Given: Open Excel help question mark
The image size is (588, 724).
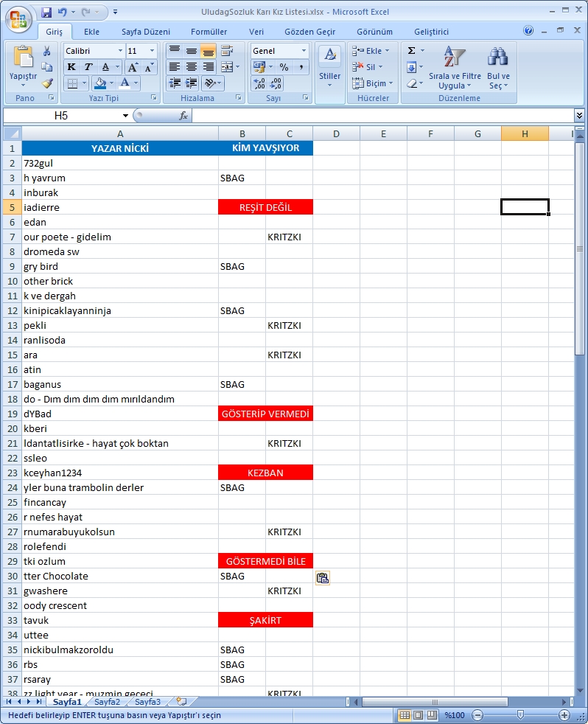Looking at the screenshot, I should click(528, 30).
